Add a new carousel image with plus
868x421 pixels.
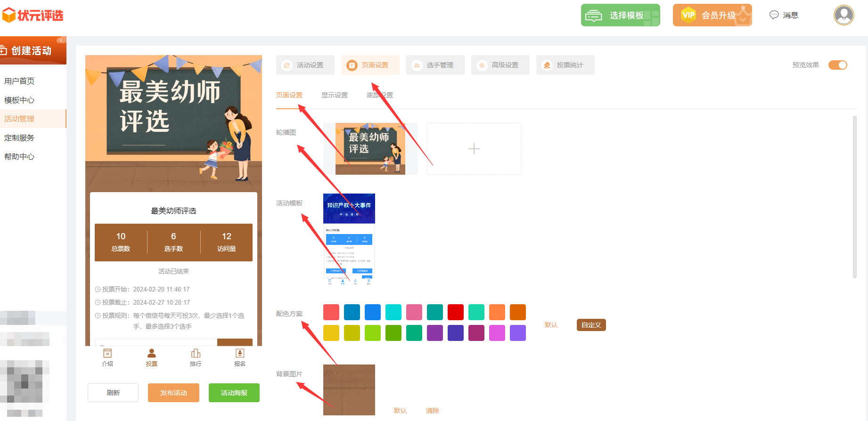(474, 149)
